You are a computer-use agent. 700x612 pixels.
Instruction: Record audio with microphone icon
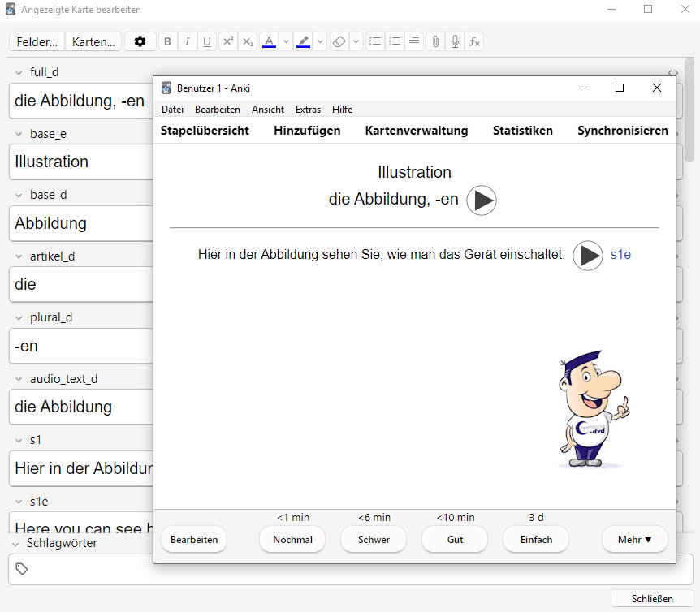coord(455,41)
